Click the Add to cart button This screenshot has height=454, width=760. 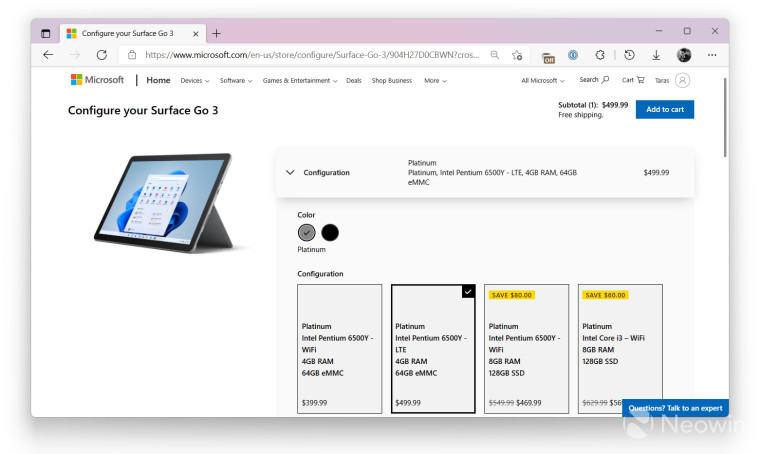tap(665, 110)
